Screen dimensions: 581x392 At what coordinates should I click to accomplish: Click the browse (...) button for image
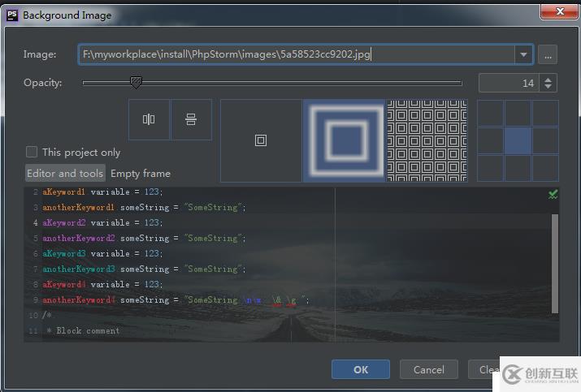[548, 55]
